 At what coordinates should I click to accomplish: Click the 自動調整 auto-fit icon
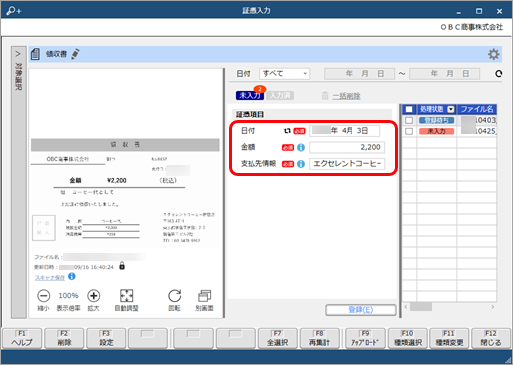[127, 296]
